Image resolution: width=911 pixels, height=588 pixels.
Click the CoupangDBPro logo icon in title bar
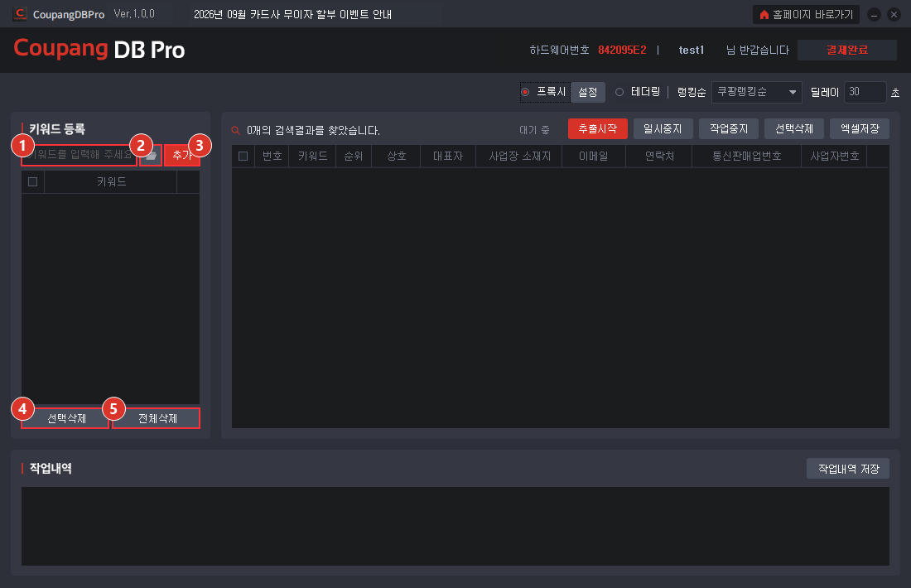coord(20,14)
